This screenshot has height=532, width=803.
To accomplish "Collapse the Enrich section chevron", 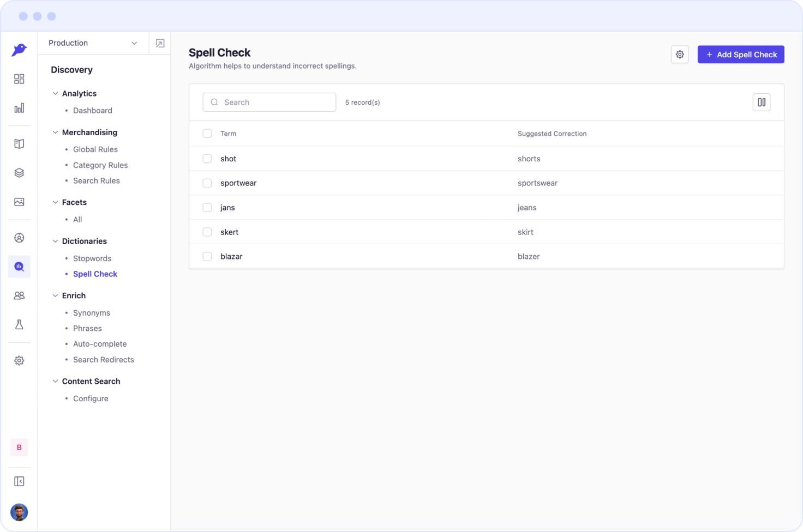I will (55, 295).
